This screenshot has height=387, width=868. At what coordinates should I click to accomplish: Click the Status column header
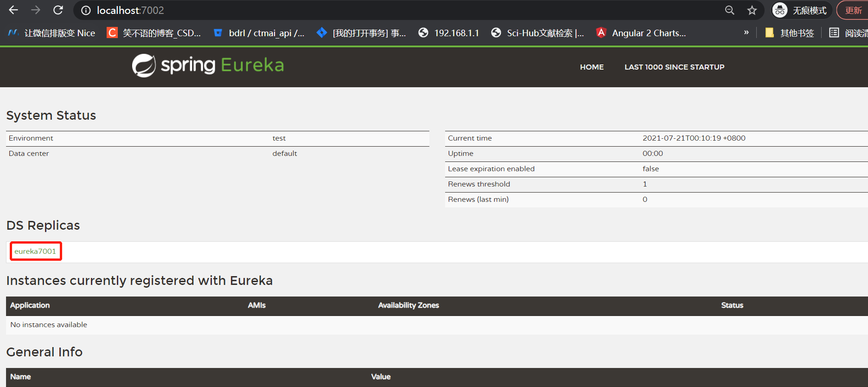click(732, 305)
